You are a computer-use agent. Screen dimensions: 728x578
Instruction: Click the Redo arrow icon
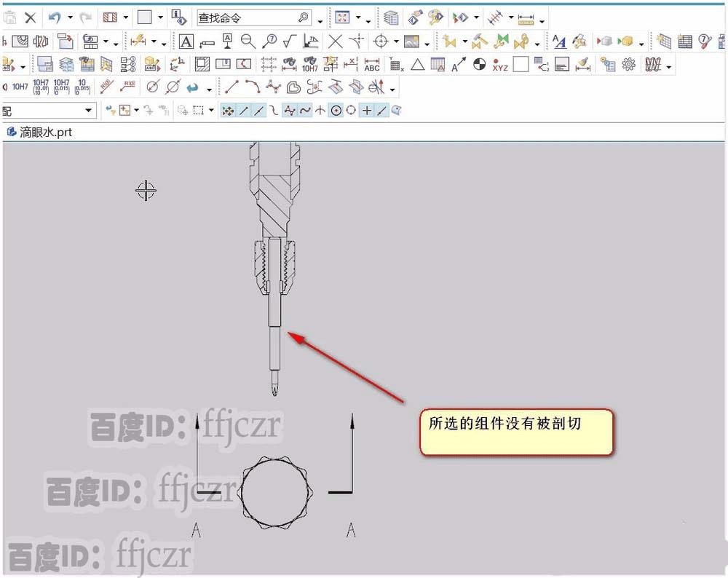85,16
